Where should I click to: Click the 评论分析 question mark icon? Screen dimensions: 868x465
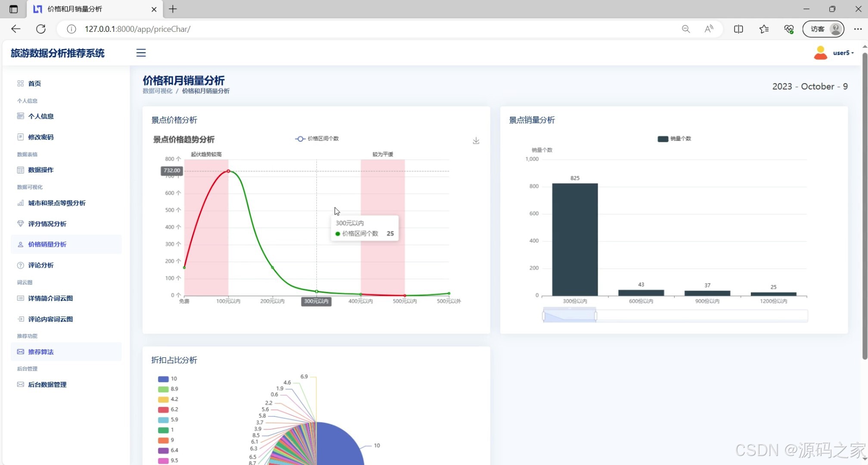point(20,265)
